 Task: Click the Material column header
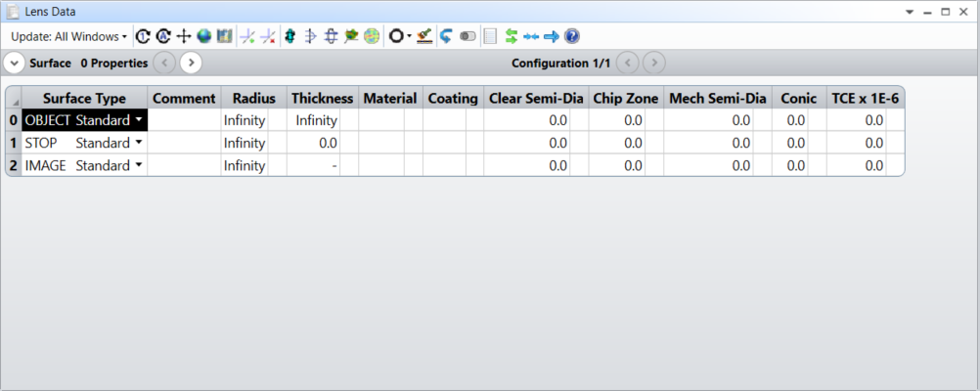coord(390,98)
